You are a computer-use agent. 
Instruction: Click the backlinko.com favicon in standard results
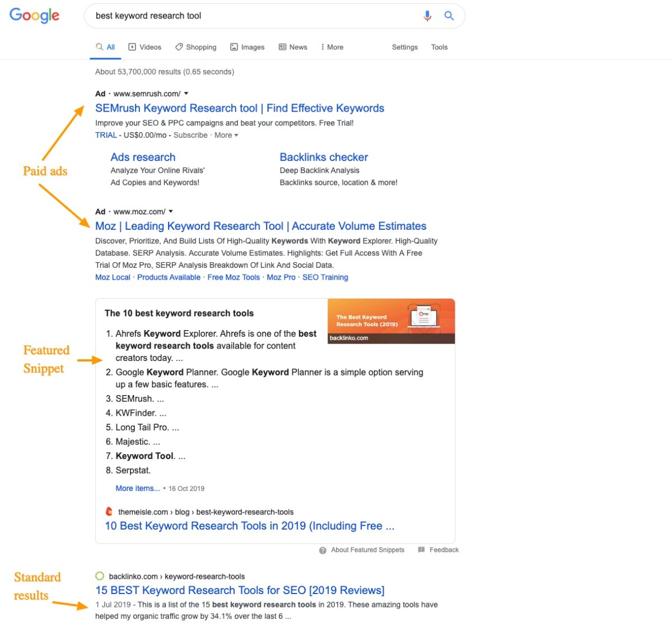click(101, 576)
